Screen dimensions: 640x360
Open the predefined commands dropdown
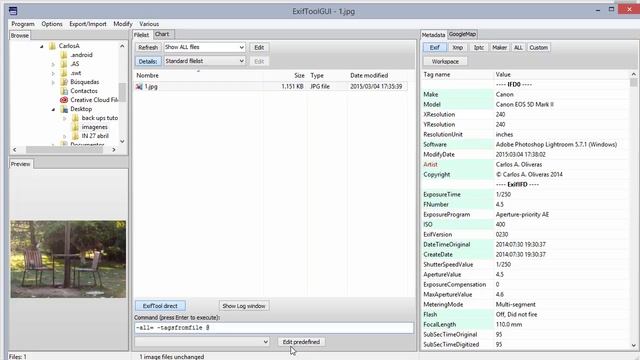point(202,342)
